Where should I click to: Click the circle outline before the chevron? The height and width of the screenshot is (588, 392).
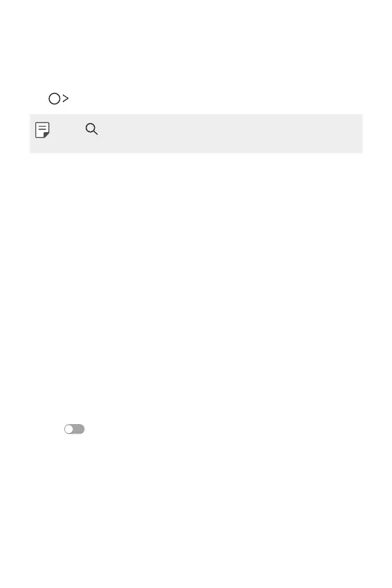[55, 99]
